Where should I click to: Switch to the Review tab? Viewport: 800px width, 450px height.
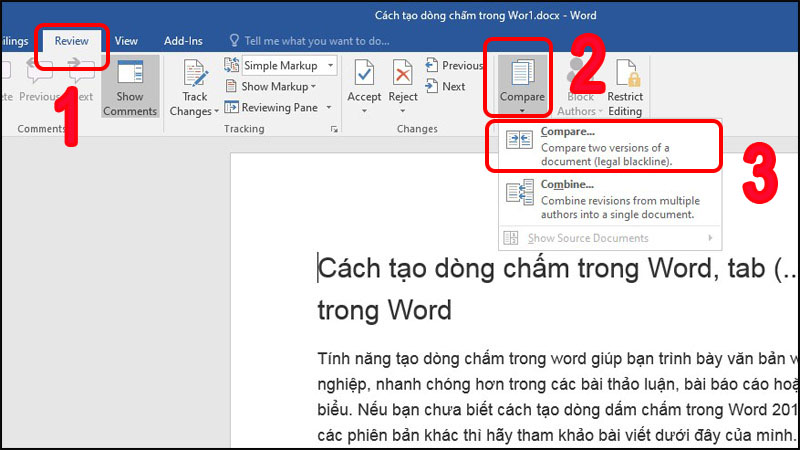click(x=71, y=41)
